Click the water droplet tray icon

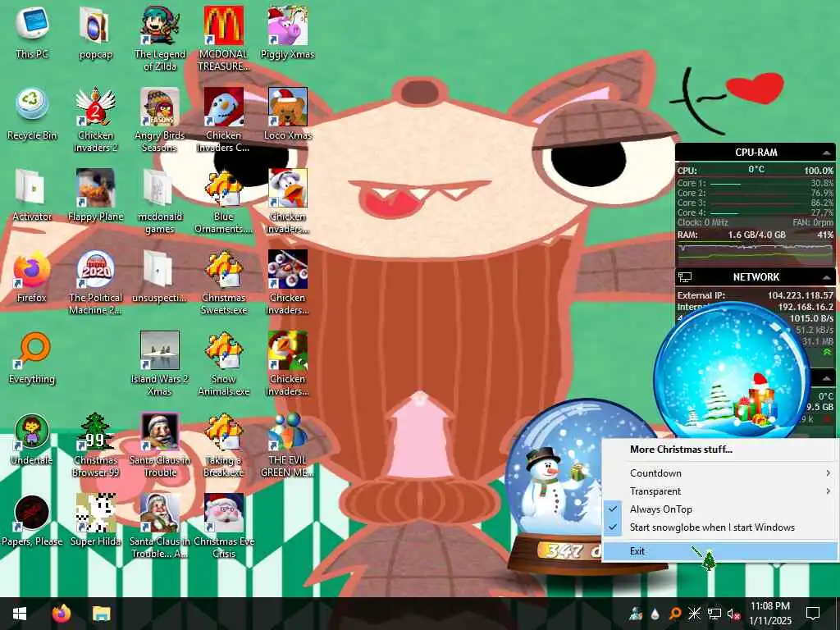[655, 614]
